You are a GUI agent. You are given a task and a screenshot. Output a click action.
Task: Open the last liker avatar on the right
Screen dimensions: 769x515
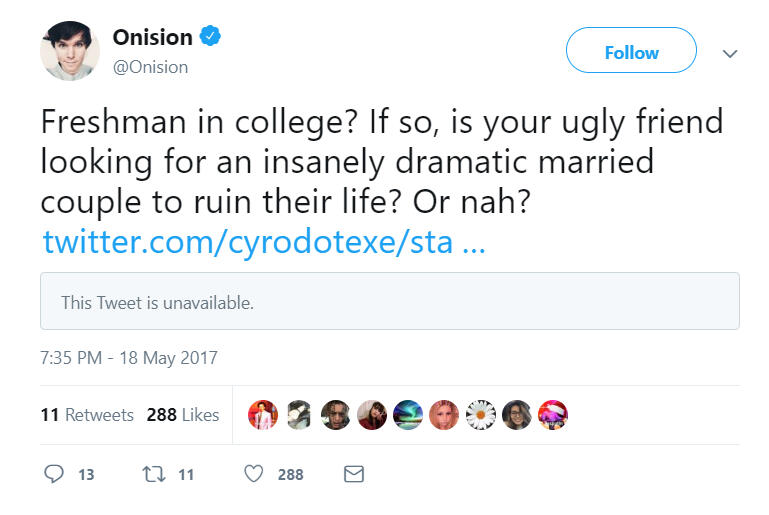(x=553, y=415)
